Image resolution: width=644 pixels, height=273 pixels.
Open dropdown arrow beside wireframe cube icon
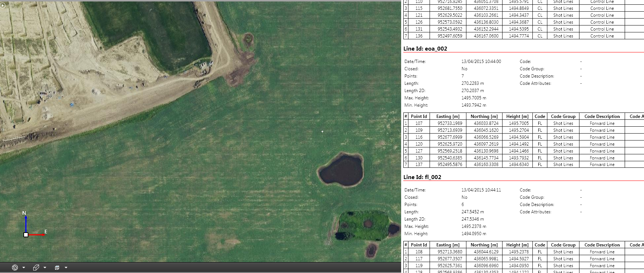coord(66,268)
